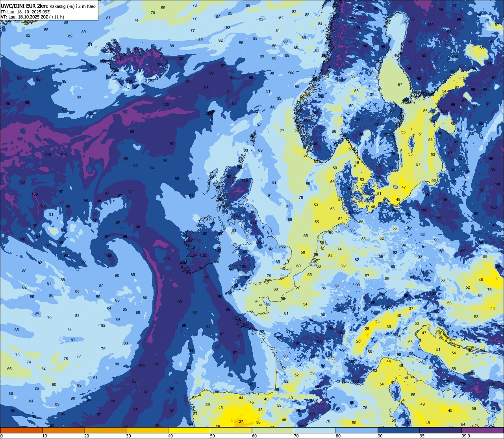Click the 26 value in the western Alps
The width and height of the screenshot is (504, 439).
click(359, 341)
